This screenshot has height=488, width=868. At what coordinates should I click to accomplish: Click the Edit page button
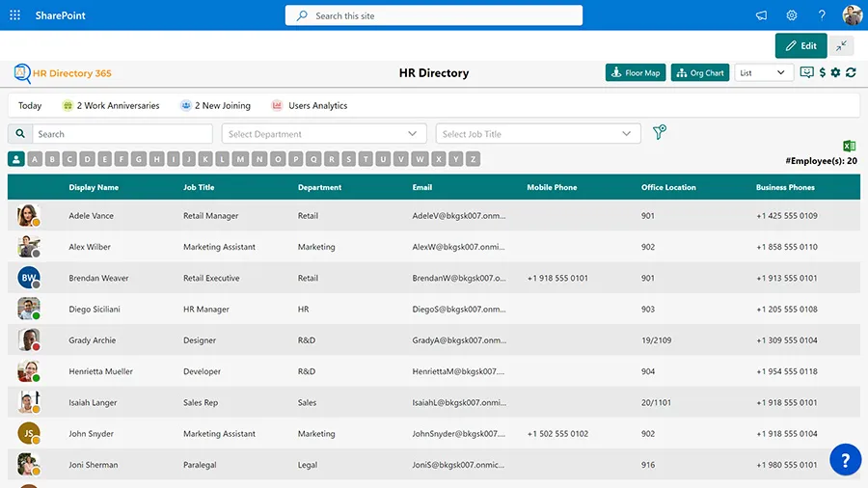click(x=801, y=46)
